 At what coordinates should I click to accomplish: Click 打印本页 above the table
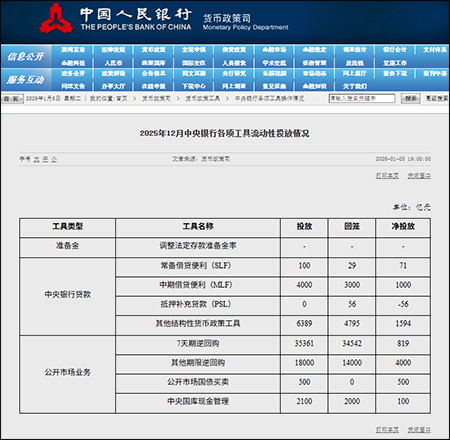click(x=387, y=176)
